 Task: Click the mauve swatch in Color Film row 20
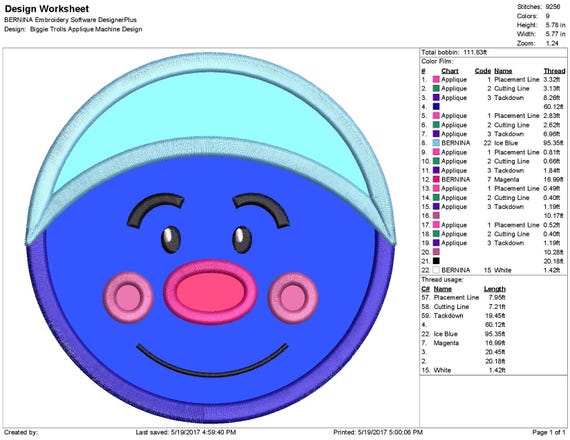[436, 252]
